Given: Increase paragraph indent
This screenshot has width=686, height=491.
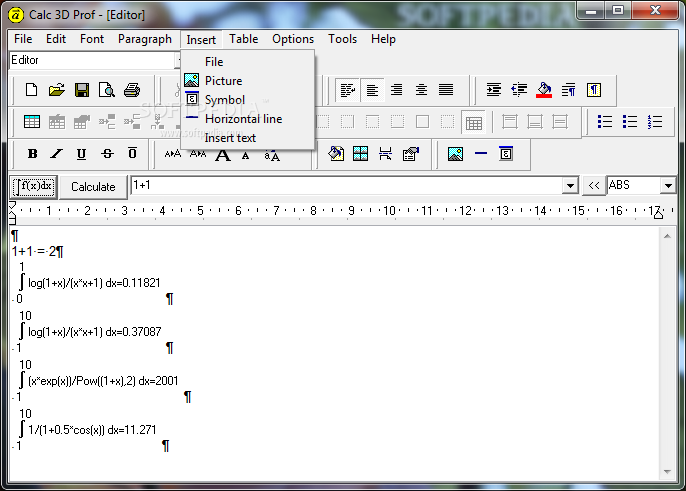Looking at the screenshot, I should pyautogui.click(x=494, y=90).
